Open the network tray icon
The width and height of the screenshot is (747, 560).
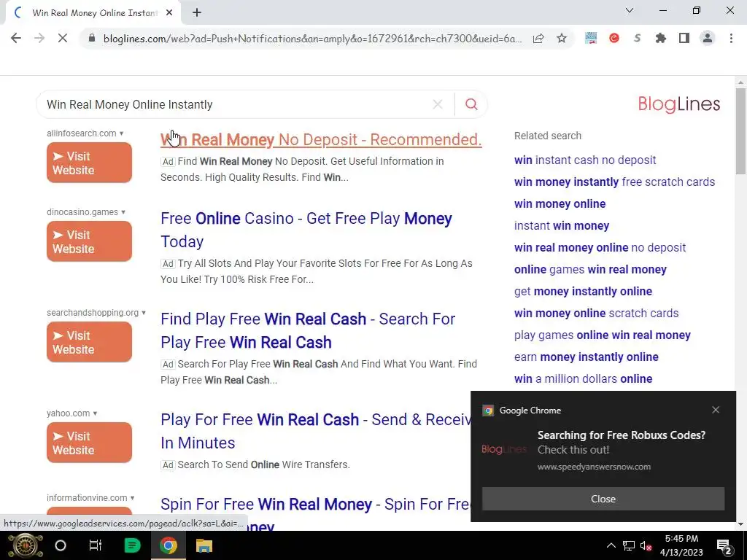tap(629, 546)
